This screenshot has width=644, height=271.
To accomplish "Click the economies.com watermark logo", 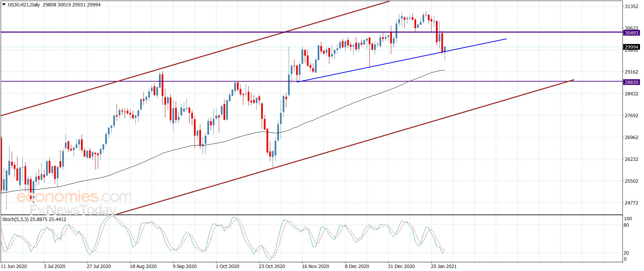I will click(x=74, y=197).
